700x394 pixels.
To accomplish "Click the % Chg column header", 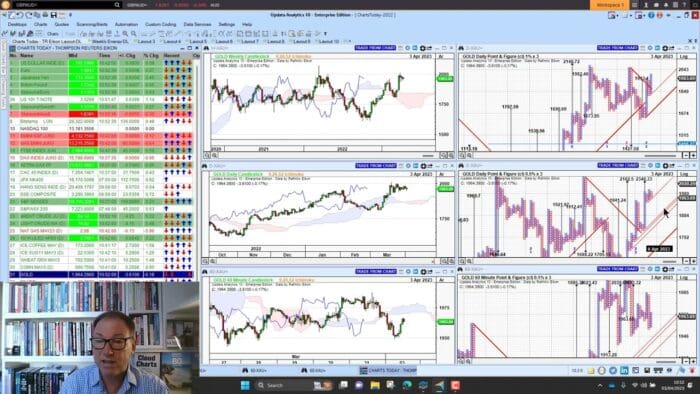I will [151, 56].
